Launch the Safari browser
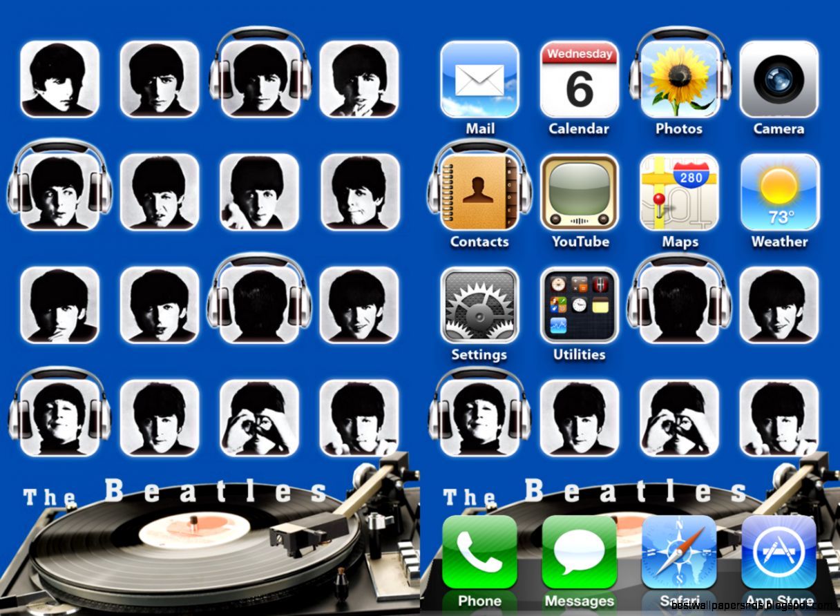Screen dimensions: 840x616 (679, 551)
